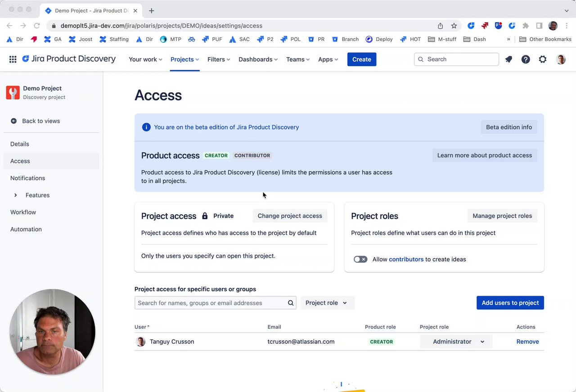
Task: Open the MTP bookmark
Action: pyautogui.click(x=171, y=39)
